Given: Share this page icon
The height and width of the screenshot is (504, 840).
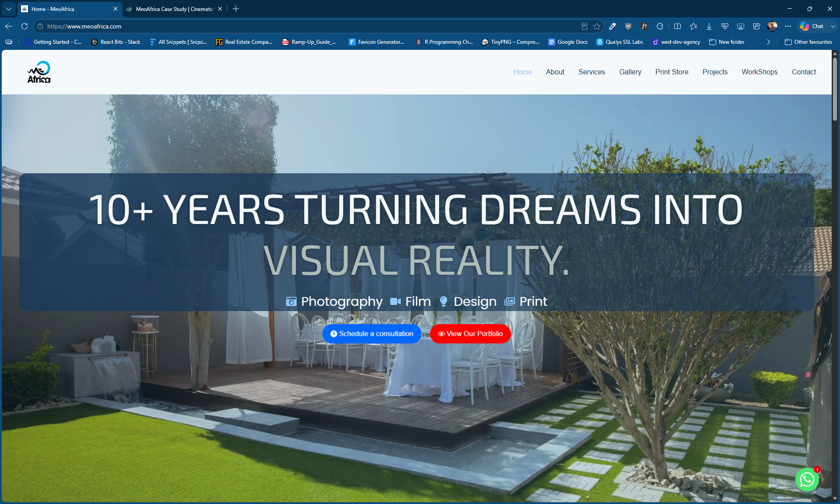Looking at the screenshot, I should click(756, 26).
